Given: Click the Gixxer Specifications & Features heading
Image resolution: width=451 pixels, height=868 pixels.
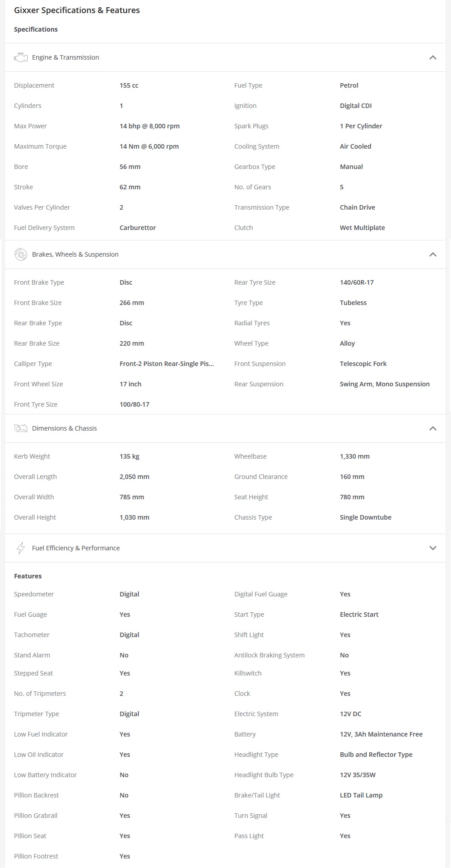Looking at the screenshot, I should (77, 10).
